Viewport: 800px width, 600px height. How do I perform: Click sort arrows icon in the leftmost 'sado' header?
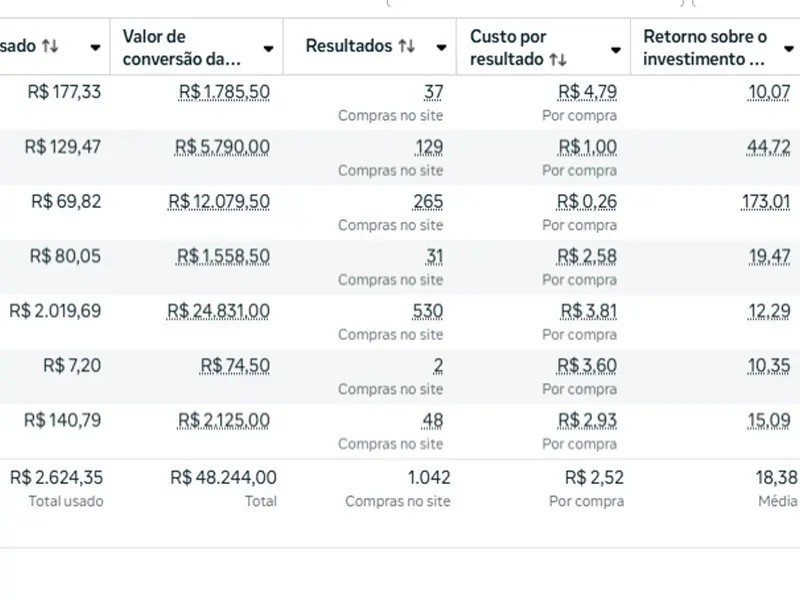pos(50,46)
